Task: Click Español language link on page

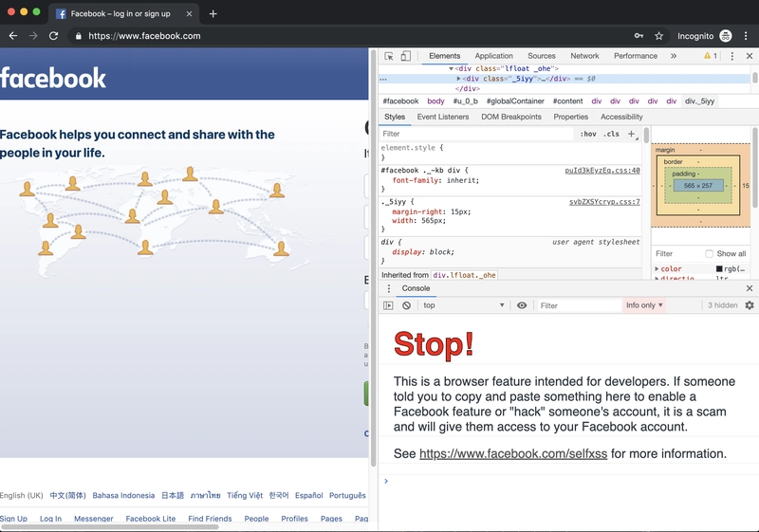Action: pyautogui.click(x=309, y=495)
